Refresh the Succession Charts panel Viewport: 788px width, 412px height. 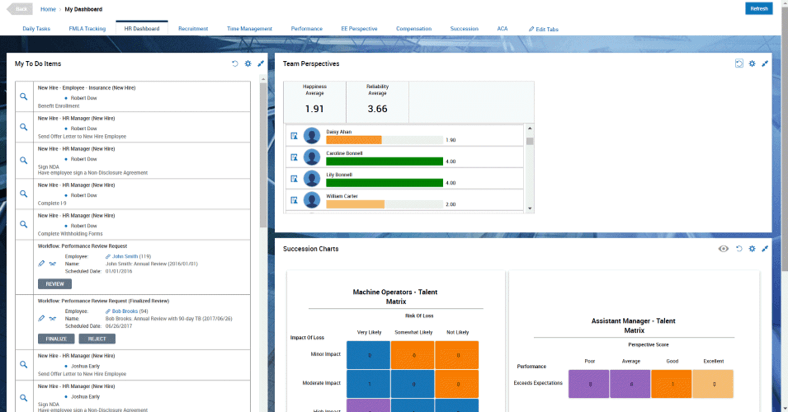739,249
